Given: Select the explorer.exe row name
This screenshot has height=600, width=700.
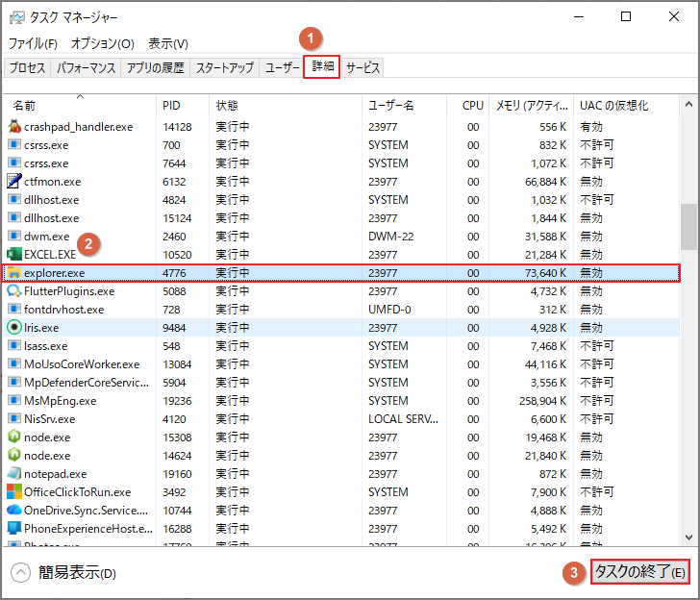Looking at the screenshot, I should point(54,273).
